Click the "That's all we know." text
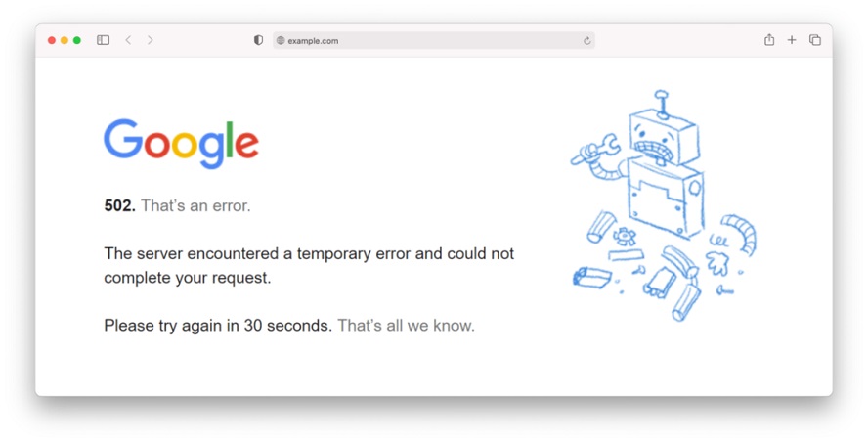 [407, 325]
